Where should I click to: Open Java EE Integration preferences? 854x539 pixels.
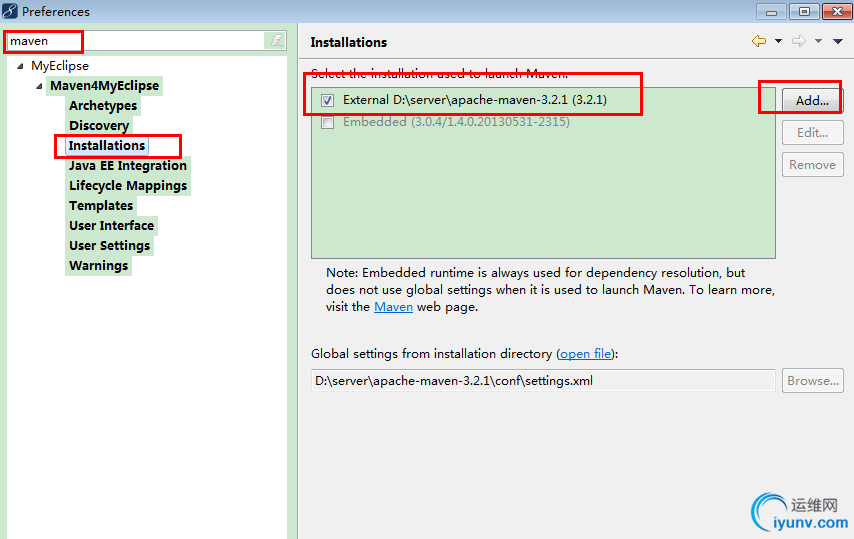tap(128, 166)
